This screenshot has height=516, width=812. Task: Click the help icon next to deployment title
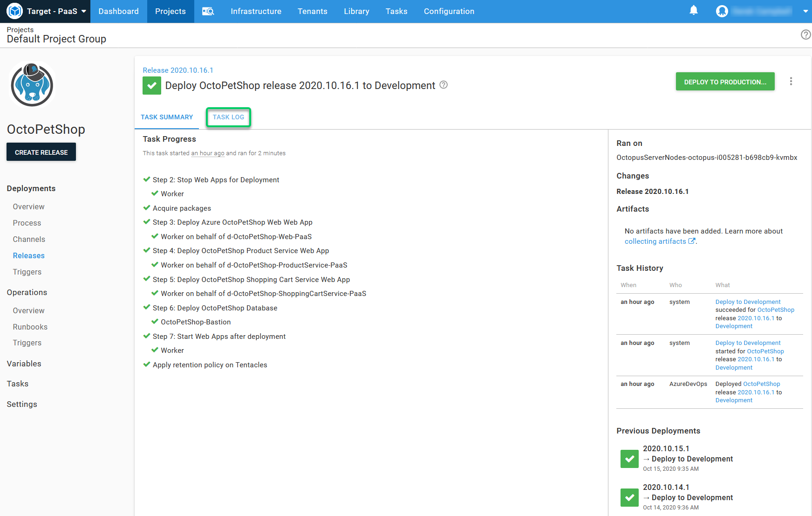pyautogui.click(x=444, y=85)
